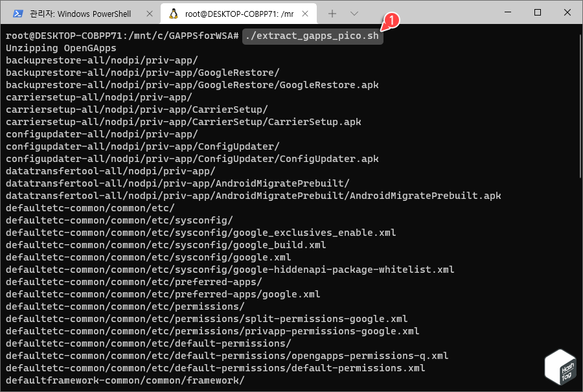Click the defaultetc-common/common/etc/permissions/ line
This screenshot has height=392, width=583.
click(125, 306)
